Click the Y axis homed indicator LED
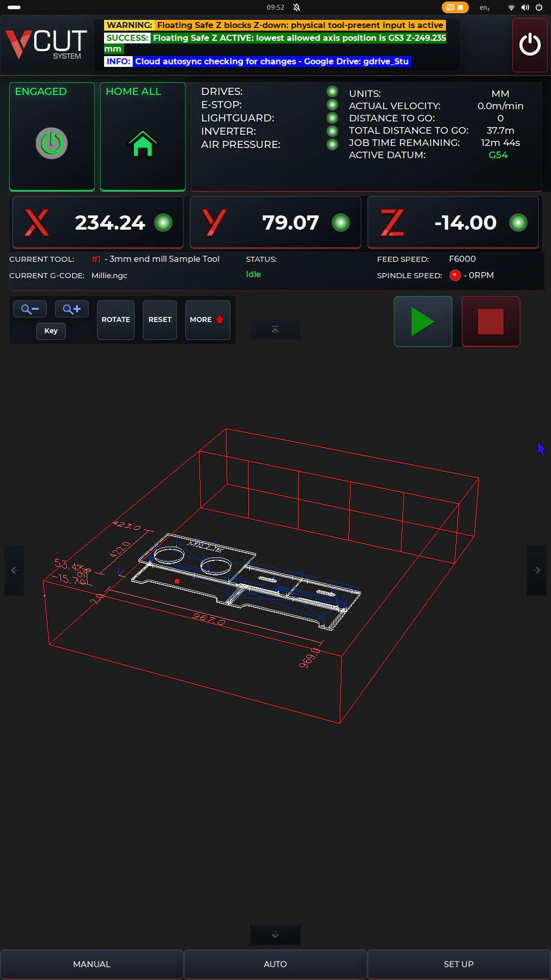 coord(341,223)
